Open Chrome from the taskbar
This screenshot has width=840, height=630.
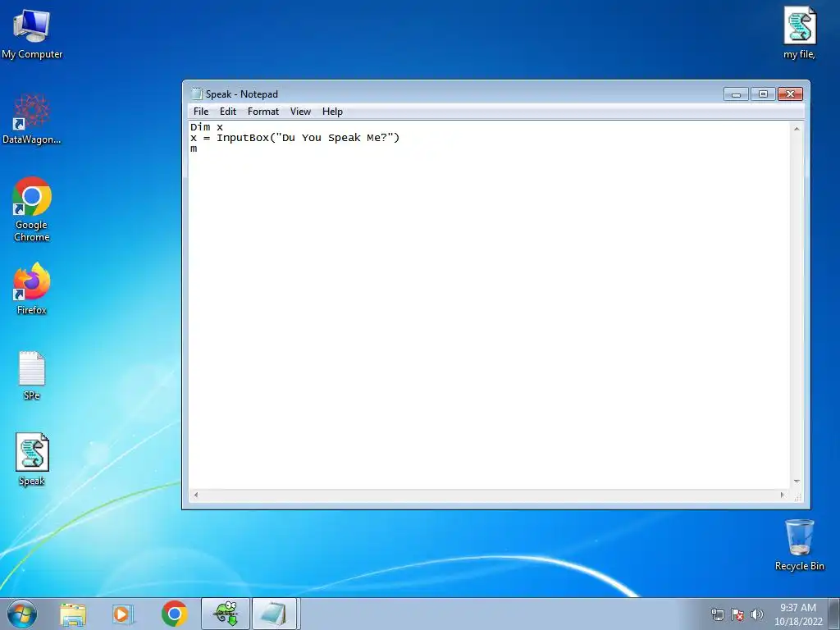click(x=174, y=614)
